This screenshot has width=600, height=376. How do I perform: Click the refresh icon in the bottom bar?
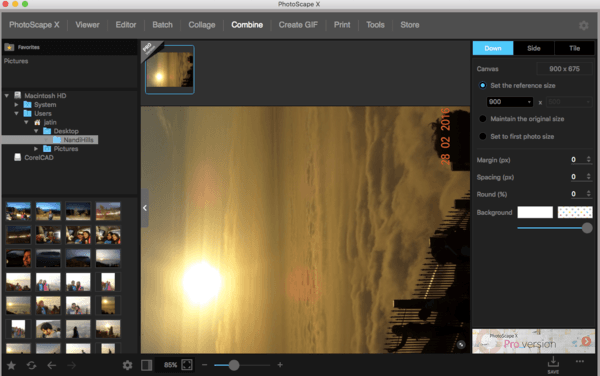pos(32,366)
